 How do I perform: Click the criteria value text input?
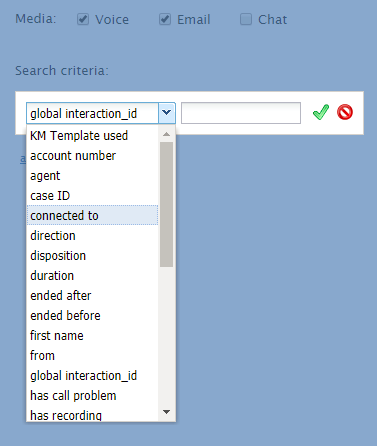click(241, 113)
